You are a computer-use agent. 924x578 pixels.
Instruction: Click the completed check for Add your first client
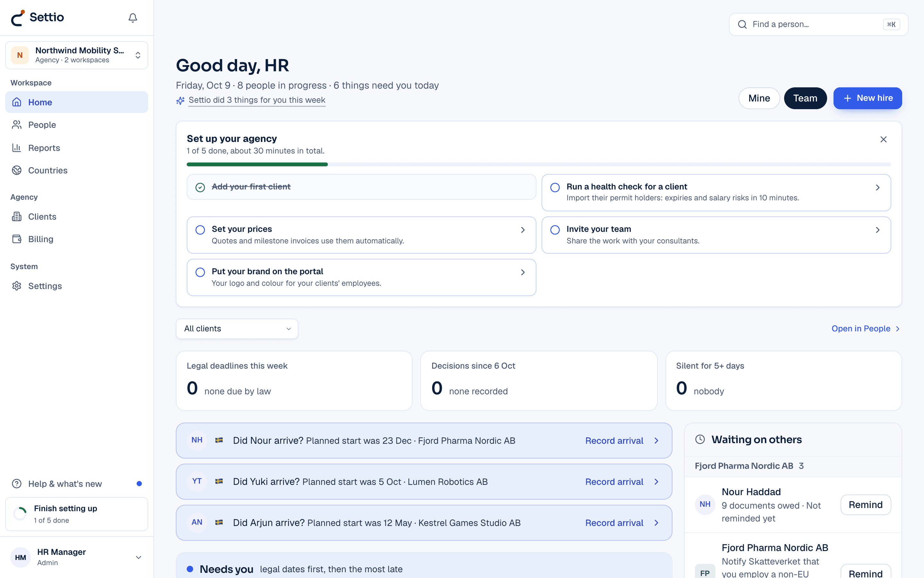[200, 187]
